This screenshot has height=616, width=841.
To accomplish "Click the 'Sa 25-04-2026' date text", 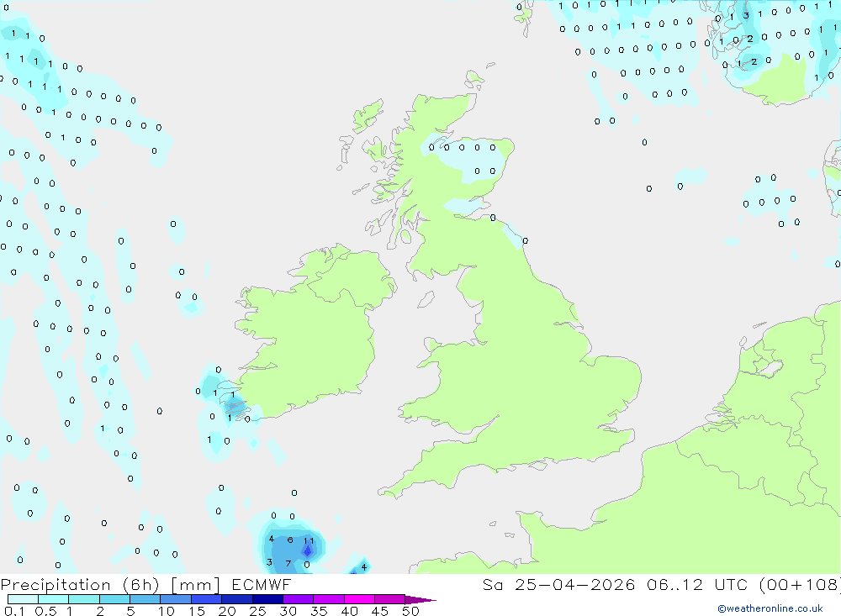I will tap(558, 584).
